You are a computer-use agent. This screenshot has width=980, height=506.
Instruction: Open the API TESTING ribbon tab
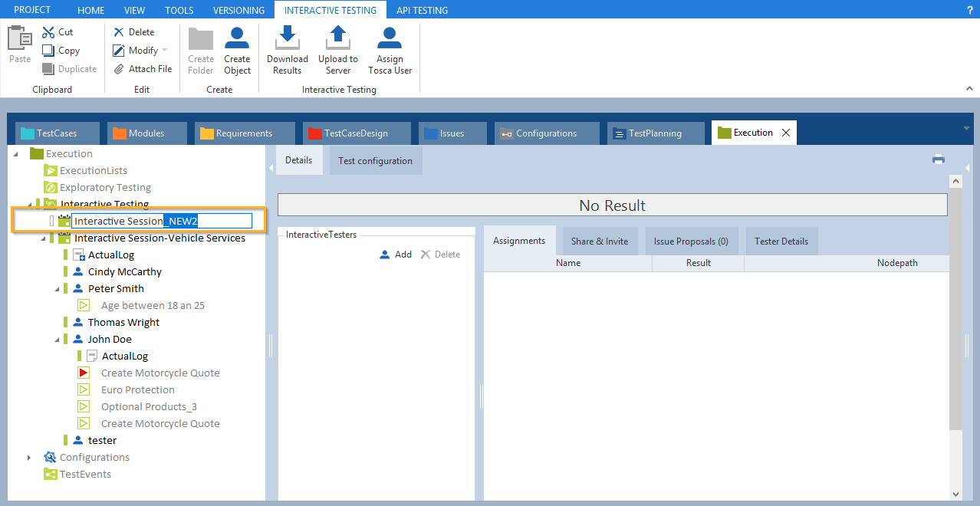coord(422,10)
